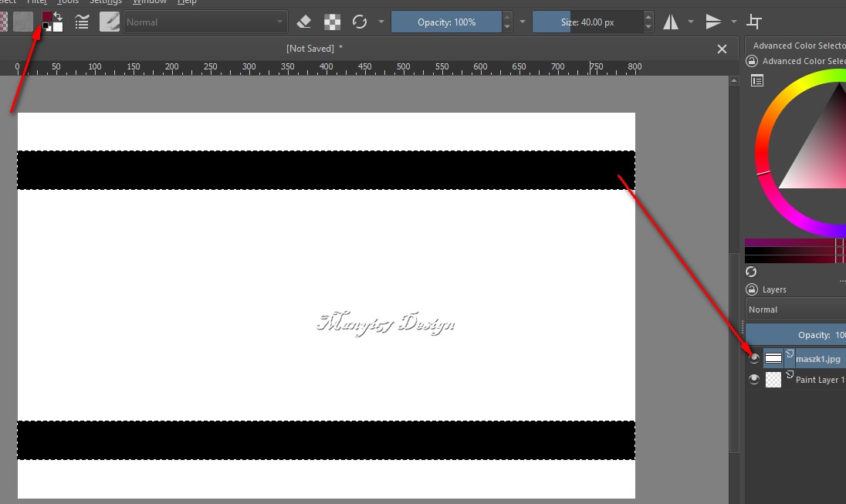This screenshot has height=504, width=846.
Task: Increase brush opacity with up arrow
Action: tap(507, 17)
